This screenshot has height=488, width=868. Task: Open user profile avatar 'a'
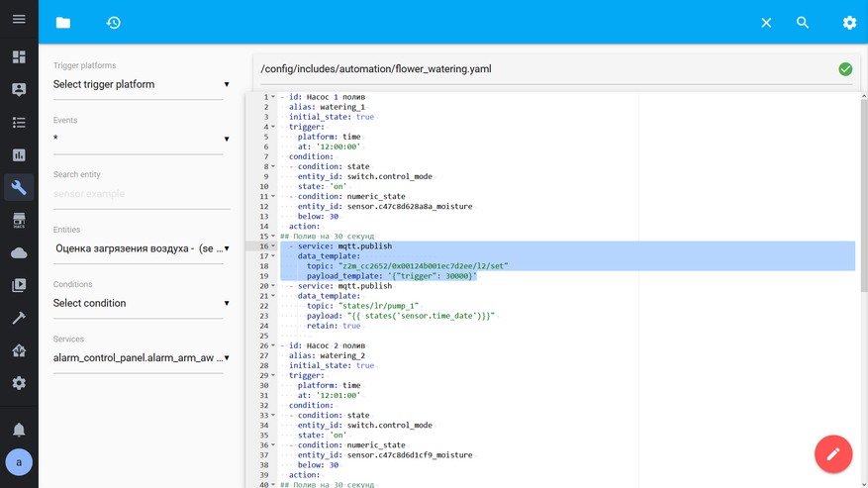19,462
